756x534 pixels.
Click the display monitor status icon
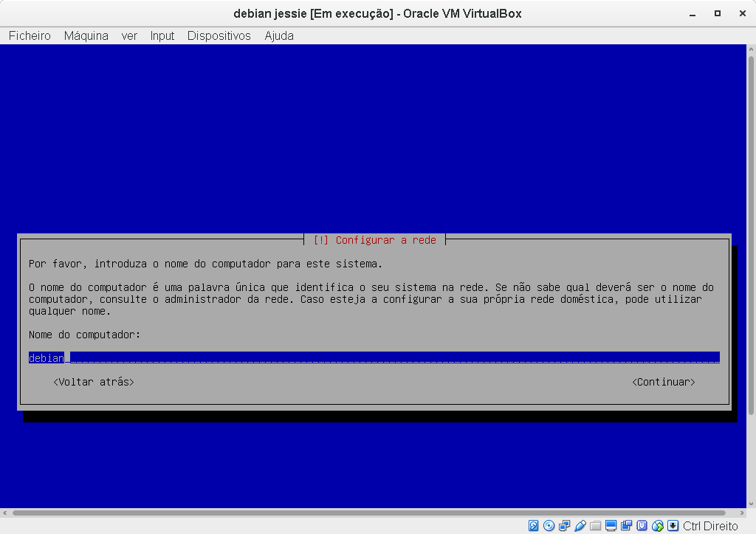611,526
